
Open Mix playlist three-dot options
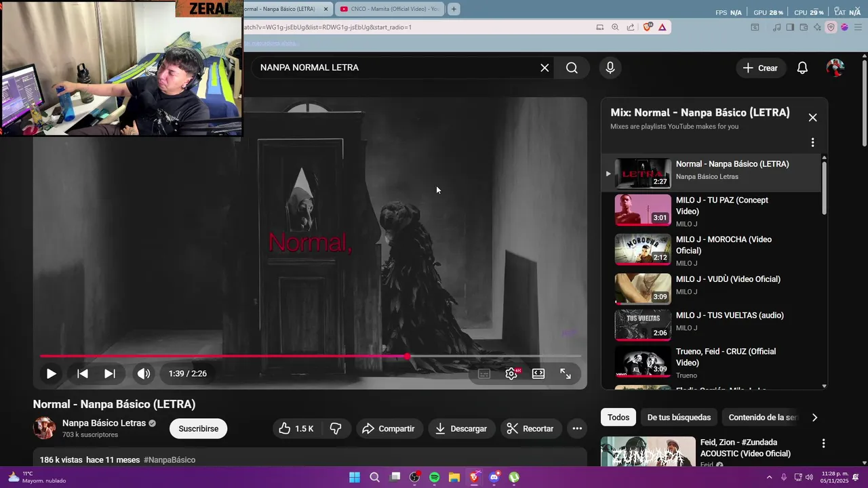tap(812, 142)
